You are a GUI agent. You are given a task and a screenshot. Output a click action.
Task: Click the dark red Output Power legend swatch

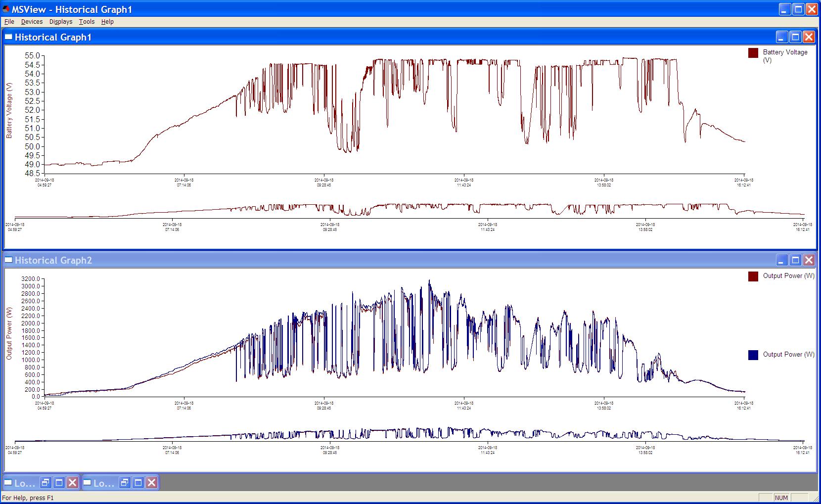(753, 276)
